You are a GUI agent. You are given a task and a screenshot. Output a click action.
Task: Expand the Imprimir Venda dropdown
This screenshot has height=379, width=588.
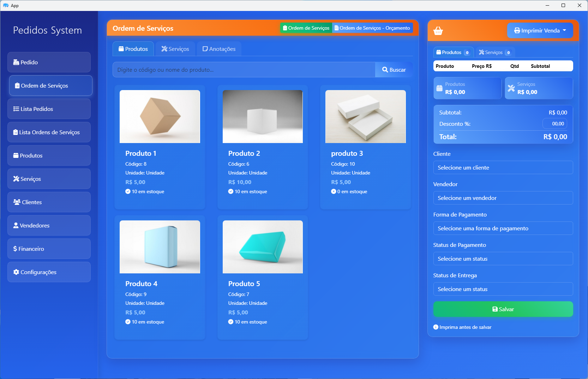(540, 30)
